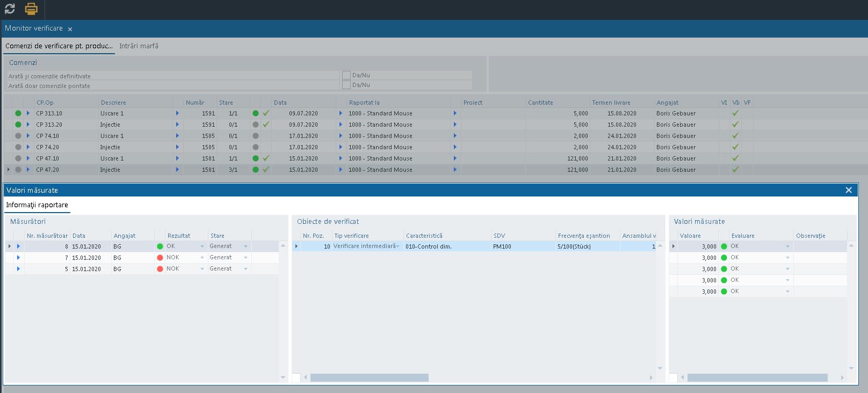Click the Caracteristică column header
This screenshot has height=393, width=868.
point(424,236)
